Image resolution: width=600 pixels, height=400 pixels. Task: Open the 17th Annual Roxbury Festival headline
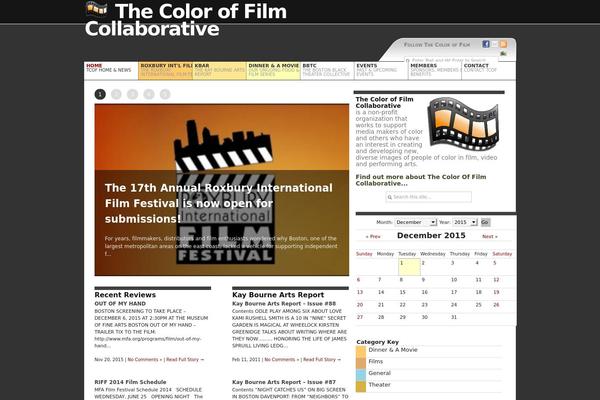tap(218, 203)
